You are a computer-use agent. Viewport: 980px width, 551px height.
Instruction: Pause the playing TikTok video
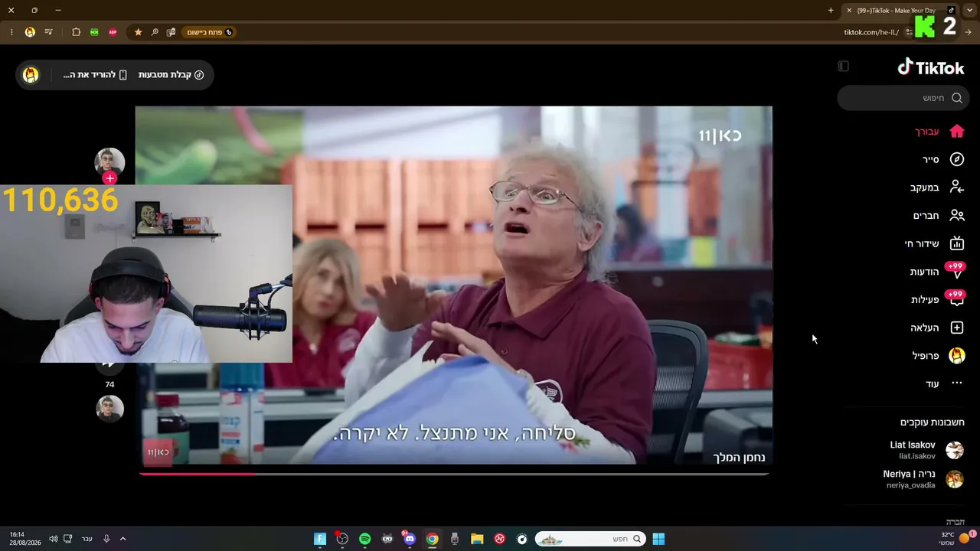pyautogui.click(x=454, y=285)
